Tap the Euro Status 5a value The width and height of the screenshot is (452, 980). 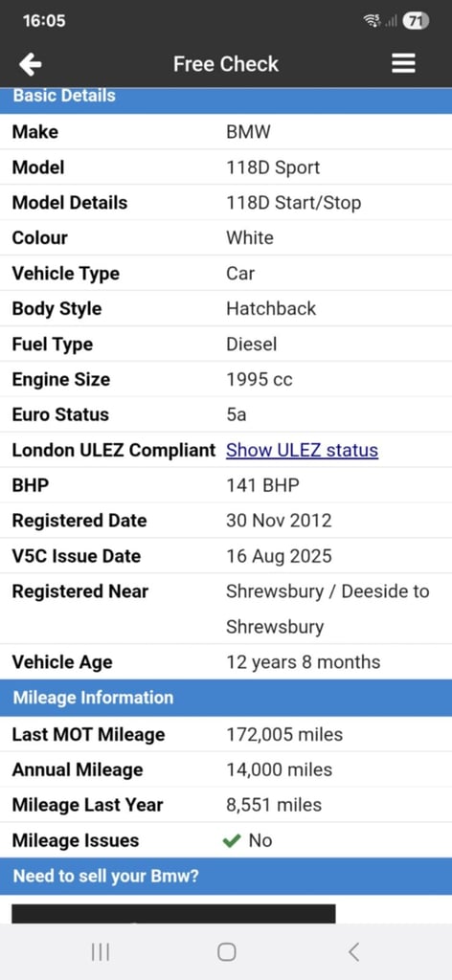(x=237, y=415)
